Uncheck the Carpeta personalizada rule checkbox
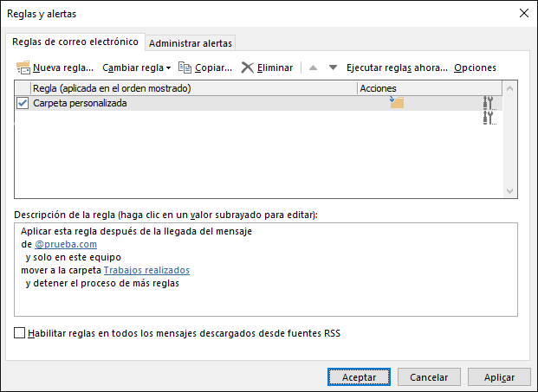The width and height of the screenshot is (538, 392). [23, 103]
